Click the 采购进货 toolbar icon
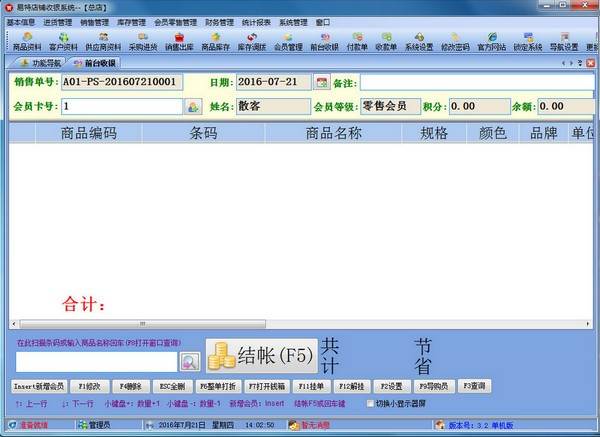The image size is (600, 437). pos(143,41)
